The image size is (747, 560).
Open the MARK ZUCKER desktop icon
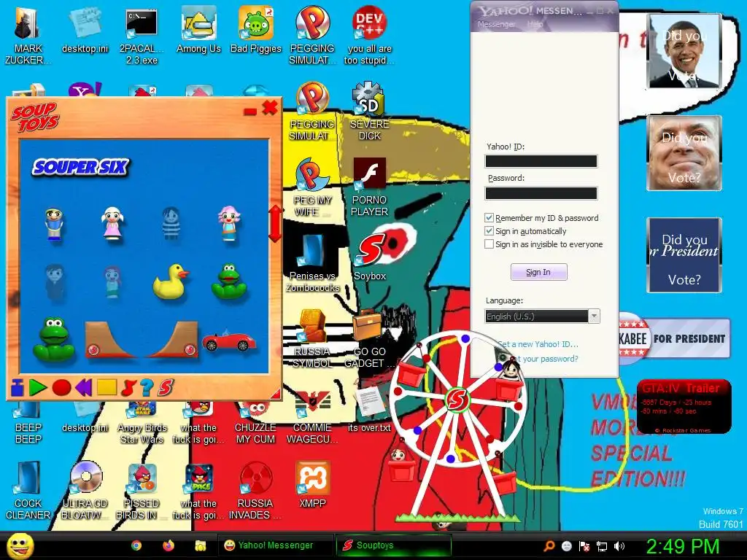pos(28,36)
